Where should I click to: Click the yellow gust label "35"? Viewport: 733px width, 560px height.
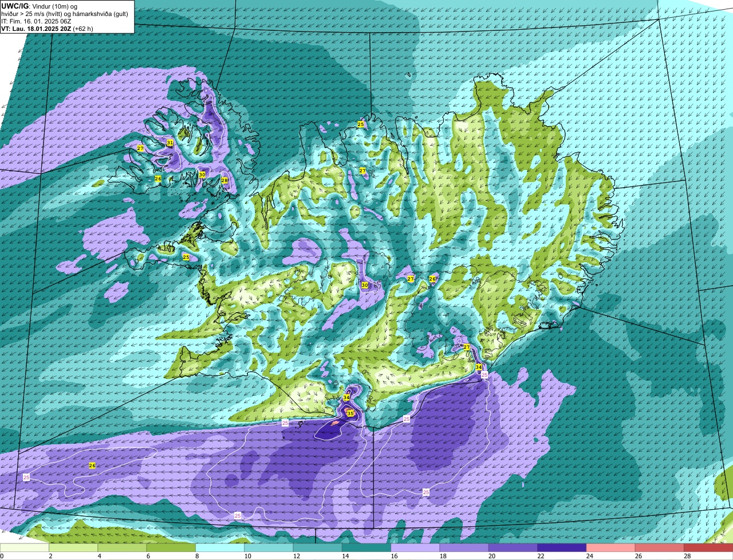click(350, 413)
